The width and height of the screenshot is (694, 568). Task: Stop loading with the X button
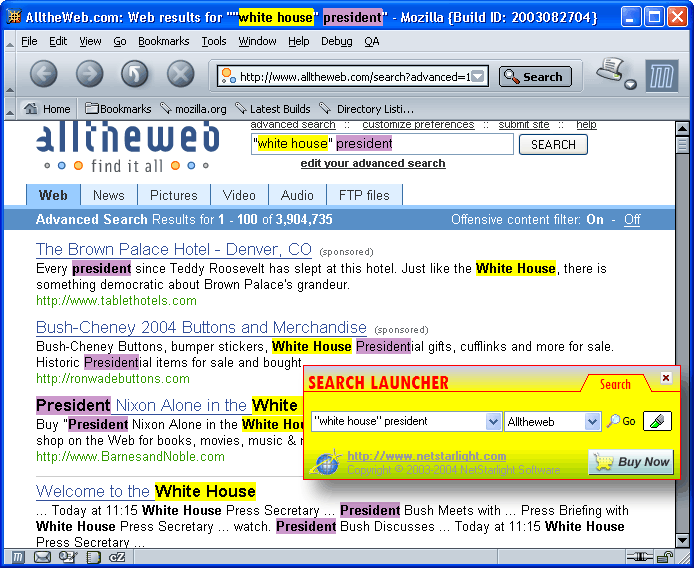(180, 73)
